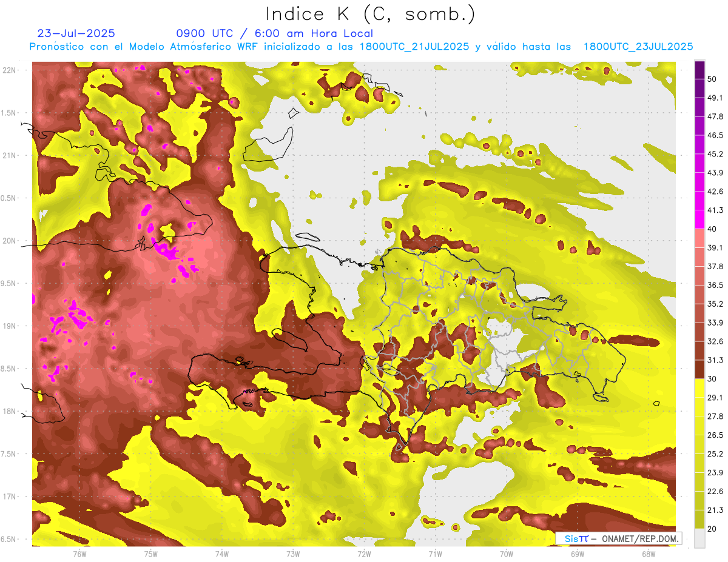Click the 73W longitude axis label

click(293, 554)
